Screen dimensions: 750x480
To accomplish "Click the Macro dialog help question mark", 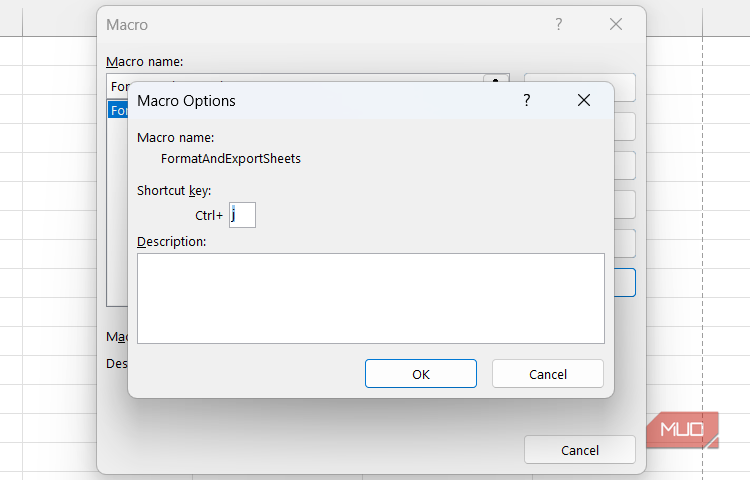I will (559, 24).
